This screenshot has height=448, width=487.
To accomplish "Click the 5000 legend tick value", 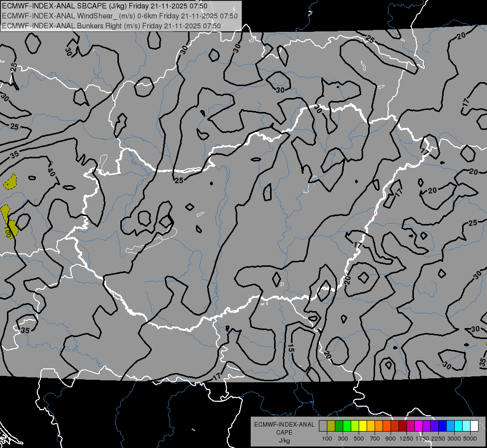I will pos(470,439).
